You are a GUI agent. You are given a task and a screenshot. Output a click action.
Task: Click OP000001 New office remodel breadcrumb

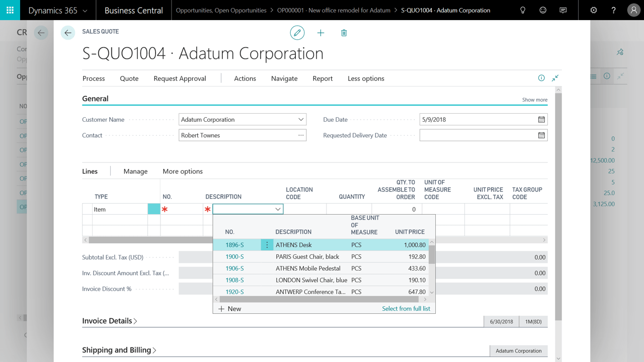[334, 10]
